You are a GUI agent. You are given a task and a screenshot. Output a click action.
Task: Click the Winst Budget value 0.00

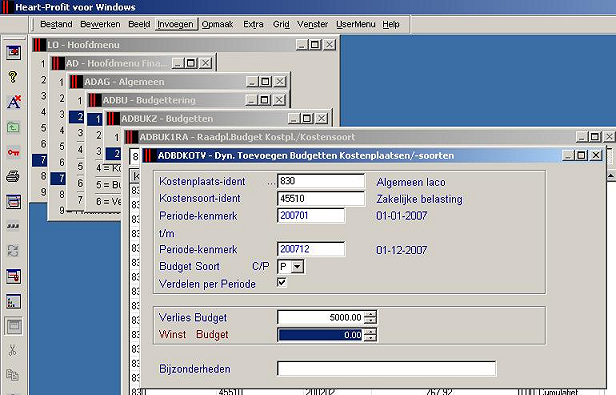(321, 335)
